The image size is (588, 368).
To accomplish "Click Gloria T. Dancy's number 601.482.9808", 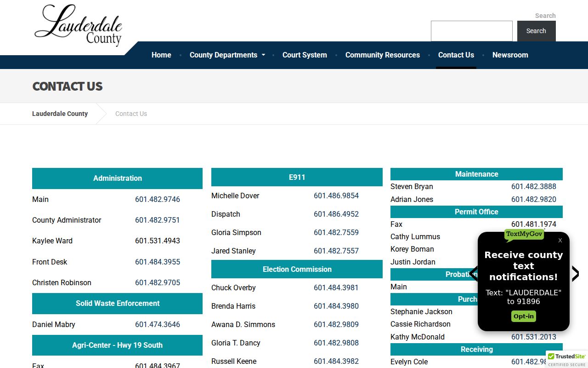I will click(336, 343).
